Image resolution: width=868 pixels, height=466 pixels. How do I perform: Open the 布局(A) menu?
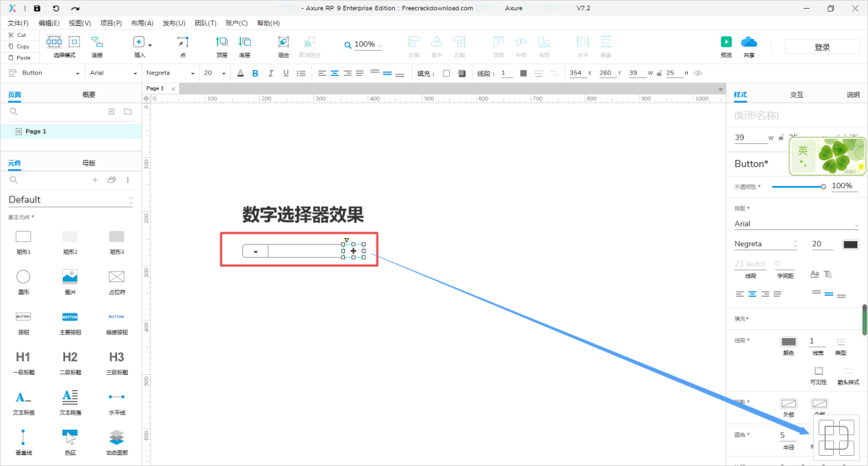[x=142, y=23]
